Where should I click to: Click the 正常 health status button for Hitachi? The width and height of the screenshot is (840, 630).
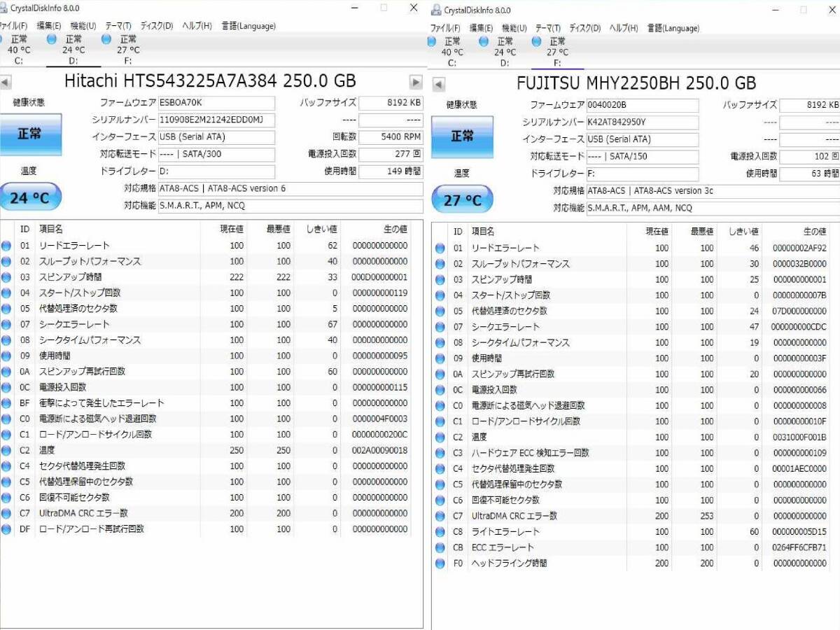click(30, 134)
